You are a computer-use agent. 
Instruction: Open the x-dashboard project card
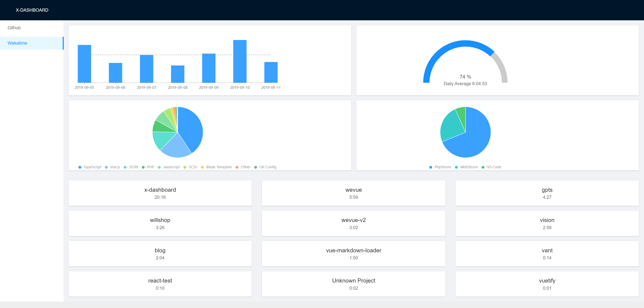160,193
